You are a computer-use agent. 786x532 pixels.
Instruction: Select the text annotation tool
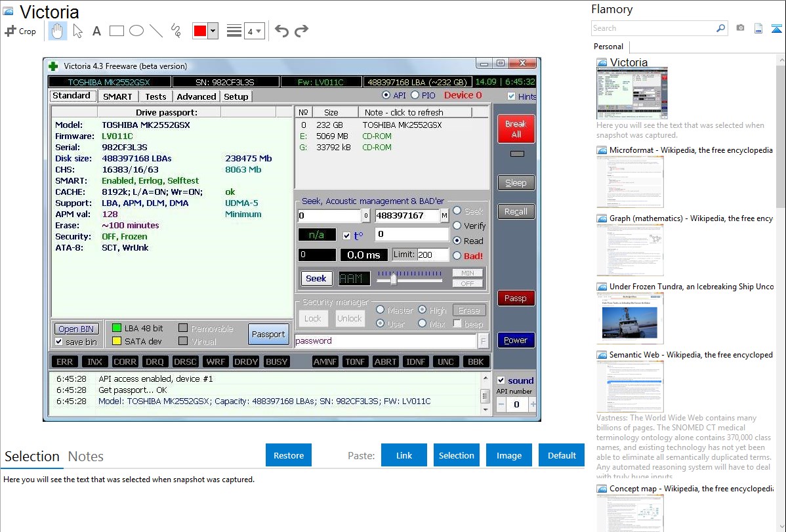[x=96, y=31]
